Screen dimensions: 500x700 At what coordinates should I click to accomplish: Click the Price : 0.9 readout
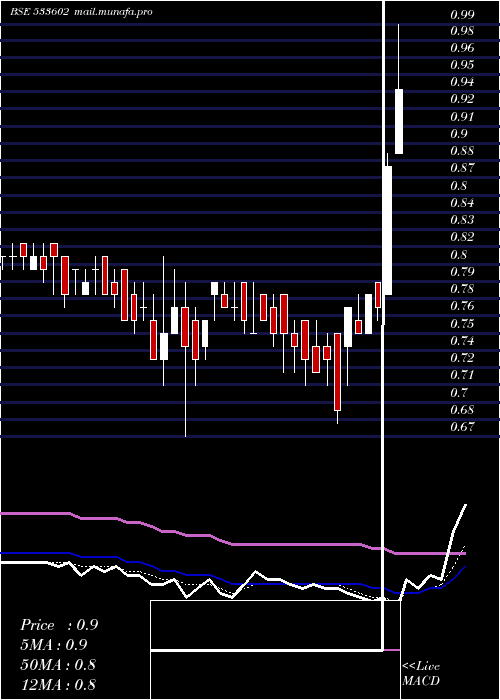pos(59,625)
